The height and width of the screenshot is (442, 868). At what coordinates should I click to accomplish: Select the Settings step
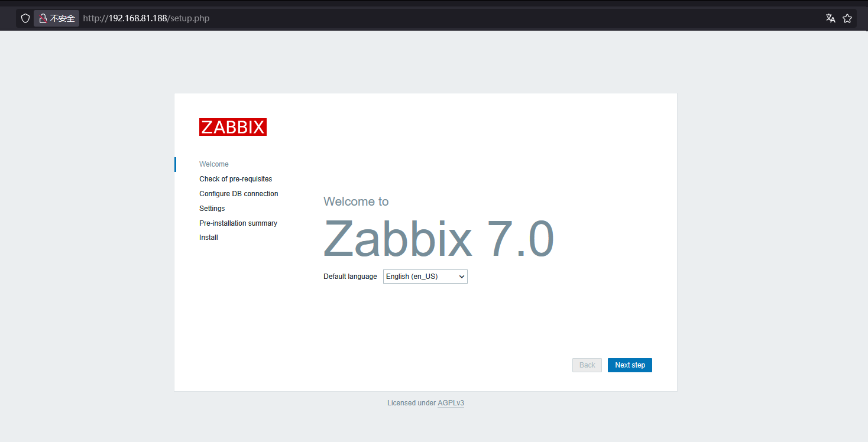tap(212, 208)
